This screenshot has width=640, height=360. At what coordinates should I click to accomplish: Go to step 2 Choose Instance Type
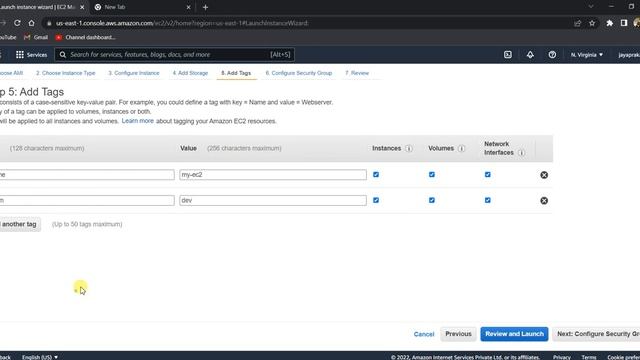[x=65, y=73]
